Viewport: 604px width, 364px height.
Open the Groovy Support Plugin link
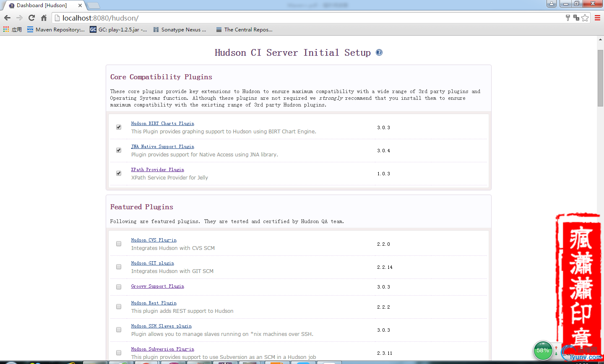pyautogui.click(x=158, y=286)
